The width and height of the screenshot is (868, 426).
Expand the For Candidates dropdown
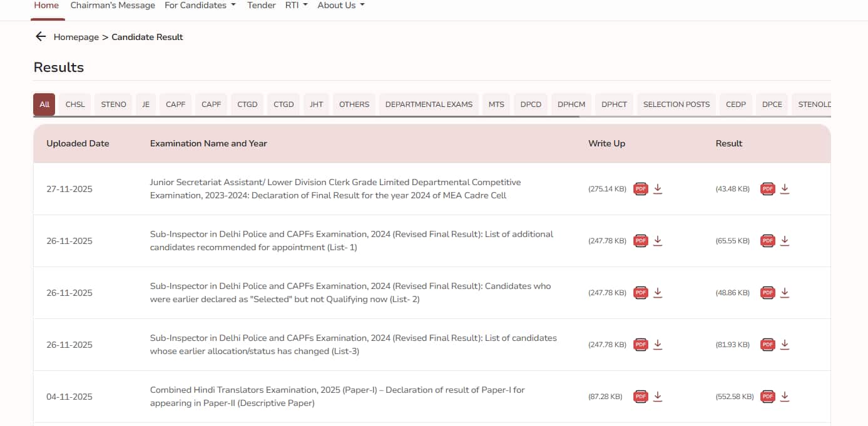pyautogui.click(x=200, y=6)
